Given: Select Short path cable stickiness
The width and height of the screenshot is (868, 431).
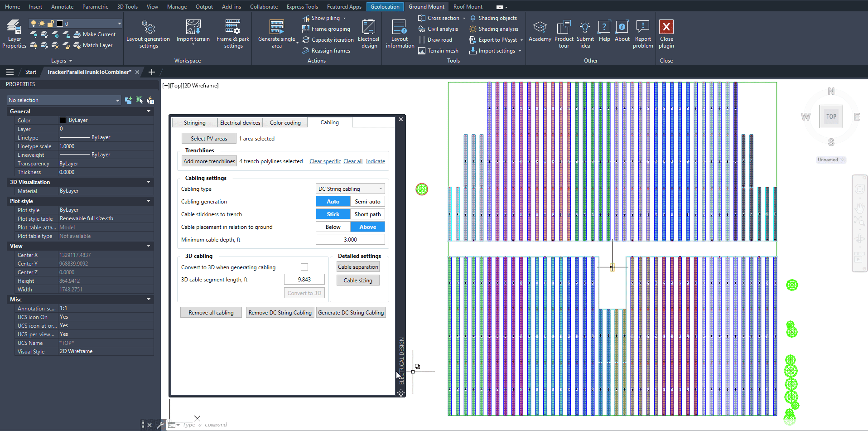Looking at the screenshot, I should click(x=367, y=214).
